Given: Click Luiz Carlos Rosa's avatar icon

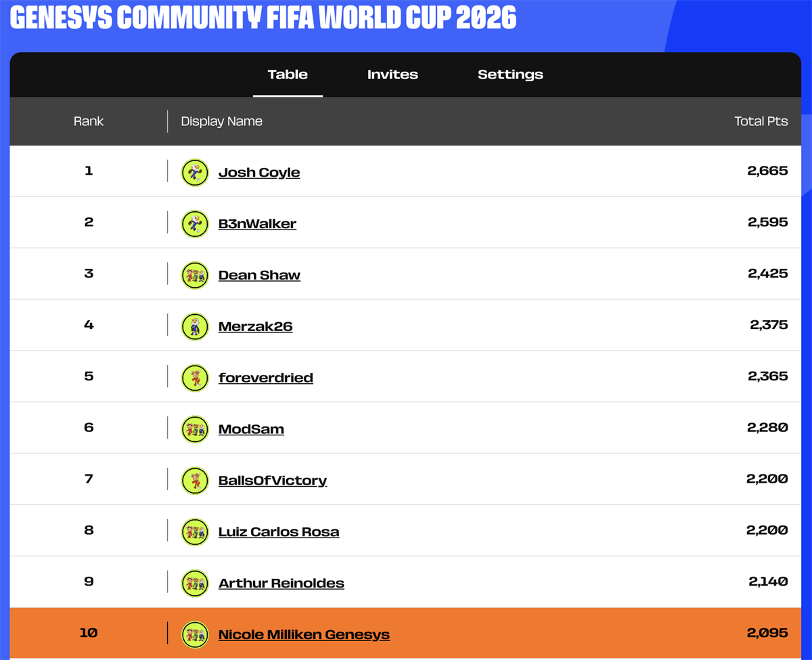Looking at the screenshot, I should pos(195,532).
